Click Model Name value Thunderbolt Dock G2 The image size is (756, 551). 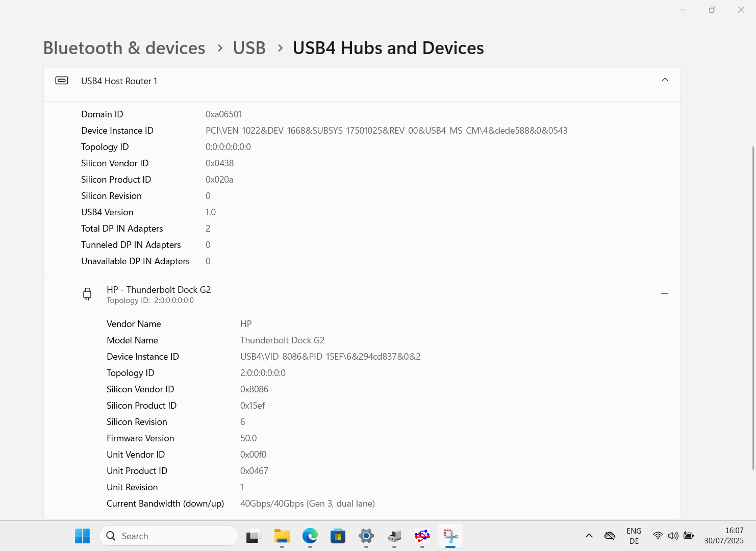282,340
